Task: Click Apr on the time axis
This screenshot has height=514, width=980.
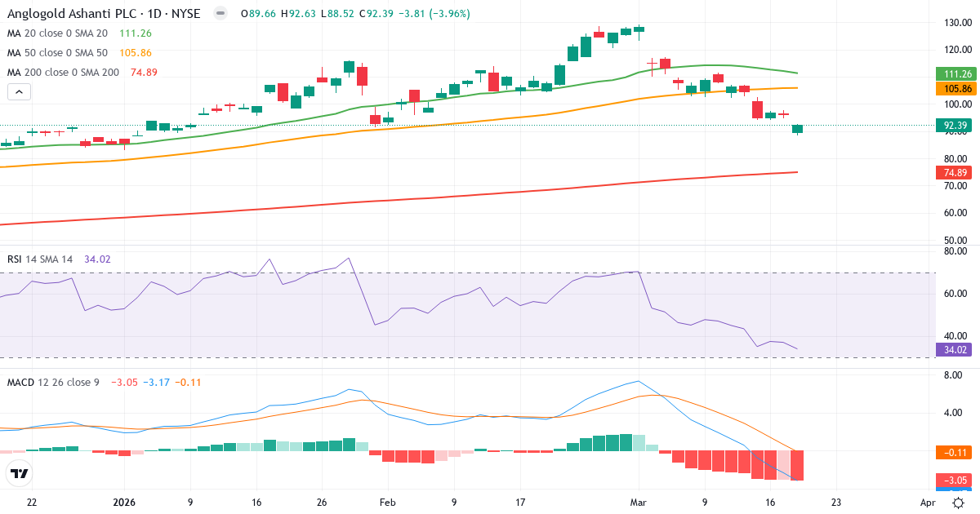Action: point(927,503)
